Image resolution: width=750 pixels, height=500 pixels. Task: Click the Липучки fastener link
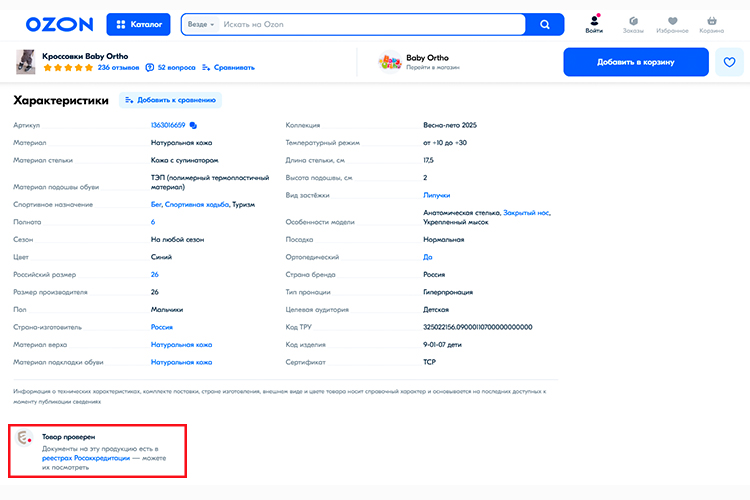436,195
